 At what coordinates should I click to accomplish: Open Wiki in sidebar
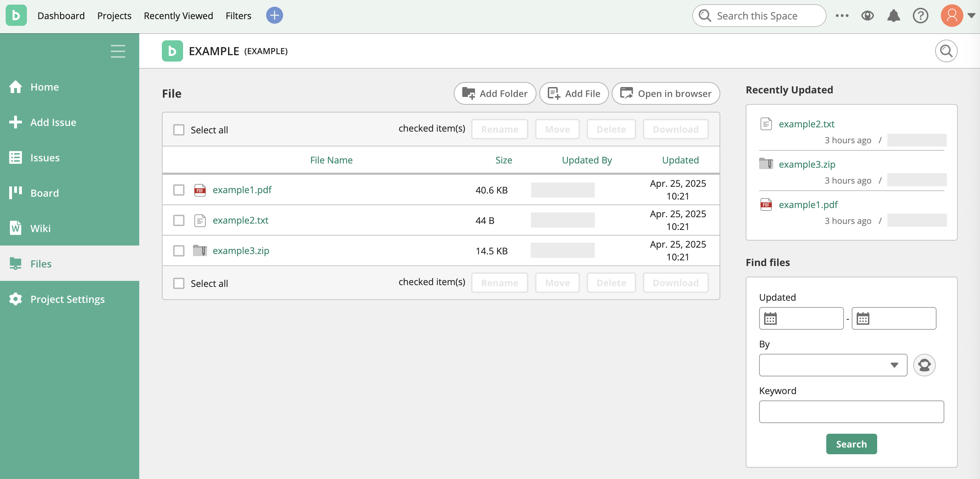70,229
